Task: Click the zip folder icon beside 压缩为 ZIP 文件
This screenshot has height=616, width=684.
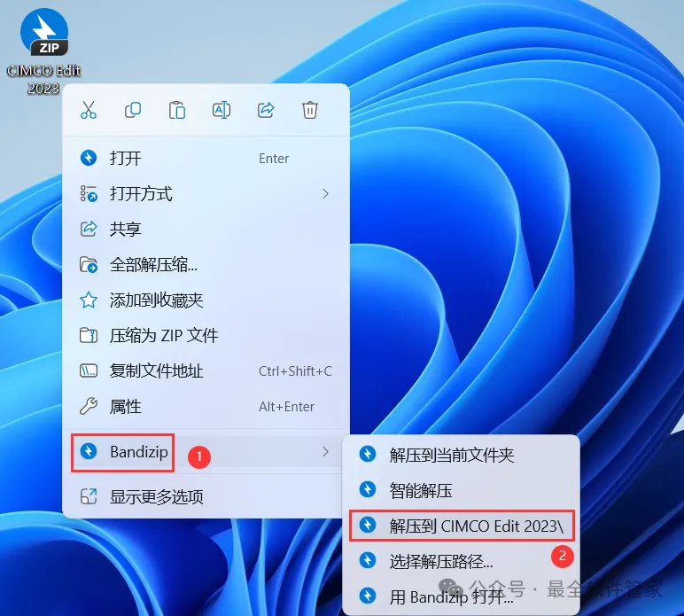Action: click(x=89, y=336)
